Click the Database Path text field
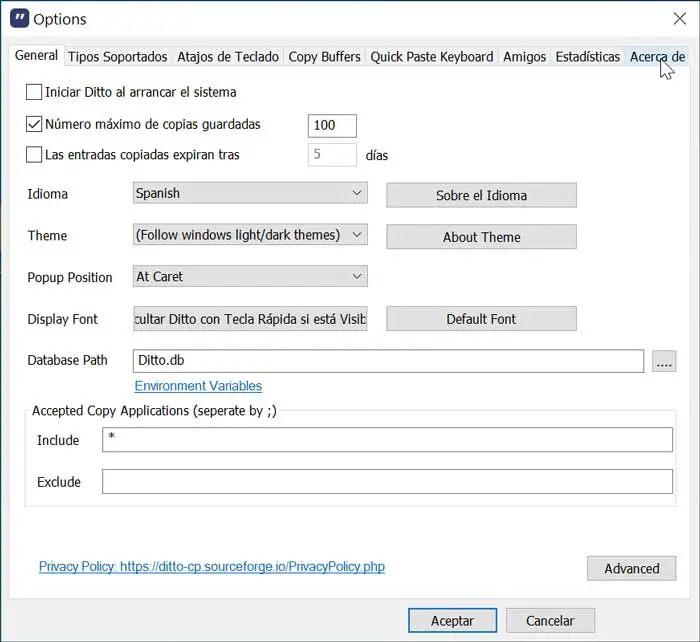The height and width of the screenshot is (642, 700). 388,361
